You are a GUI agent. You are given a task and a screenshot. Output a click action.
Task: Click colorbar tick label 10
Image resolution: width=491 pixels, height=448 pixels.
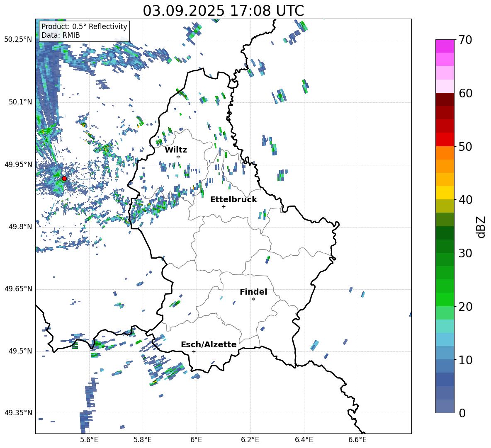465,360
